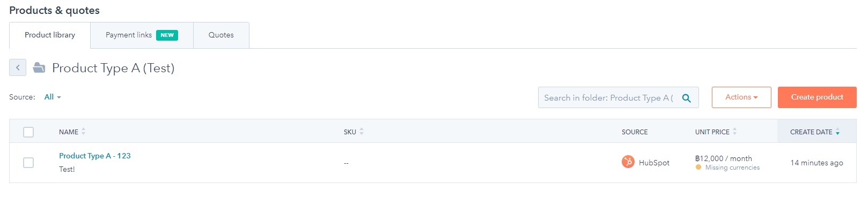The image size is (868, 198).
Task: Switch to the Payment links tab
Action: 142,35
